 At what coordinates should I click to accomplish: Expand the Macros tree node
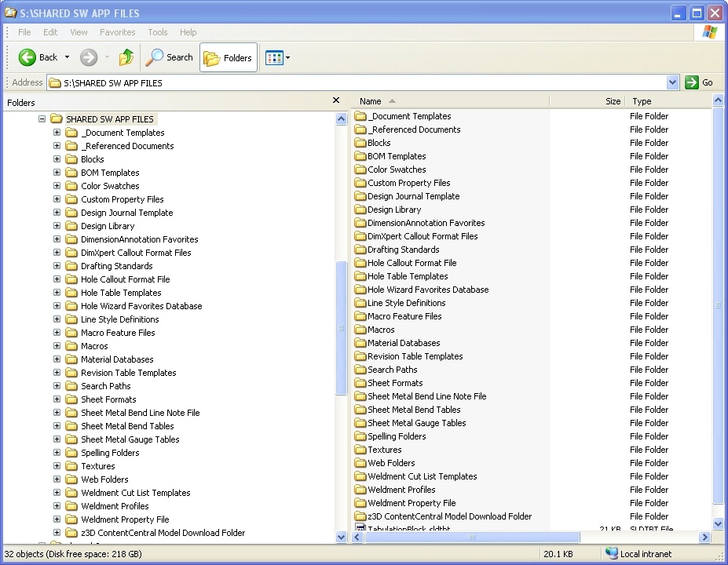click(57, 345)
